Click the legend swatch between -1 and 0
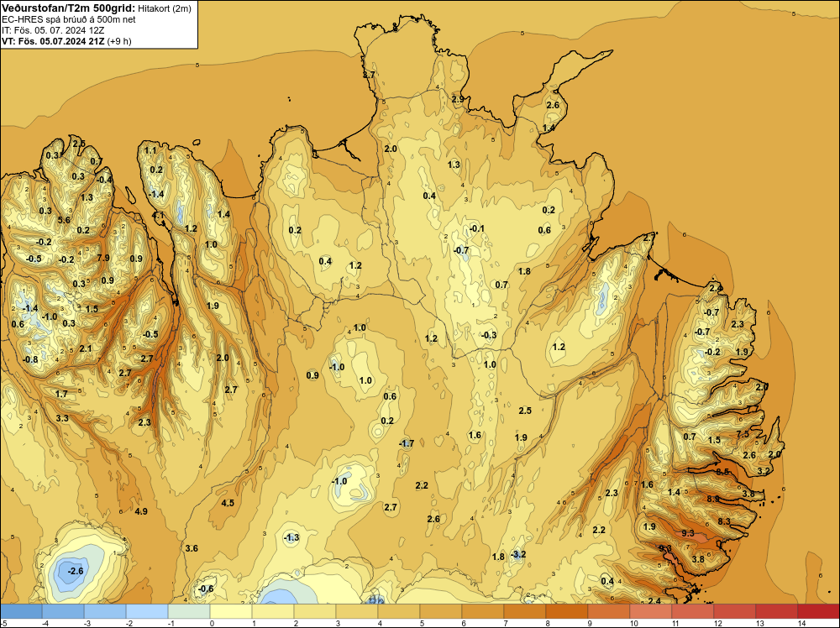The height and width of the screenshot is (628, 840). click(x=189, y=611)
